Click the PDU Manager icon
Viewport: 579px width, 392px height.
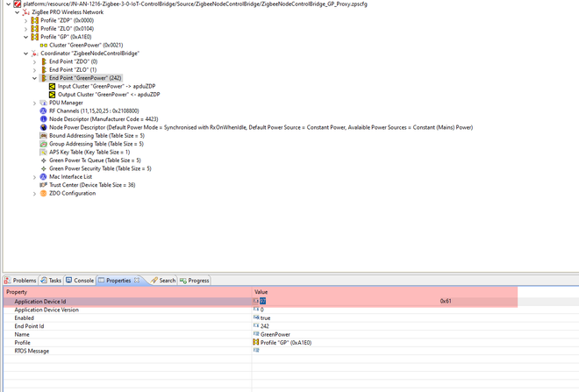tap(44, 103)
